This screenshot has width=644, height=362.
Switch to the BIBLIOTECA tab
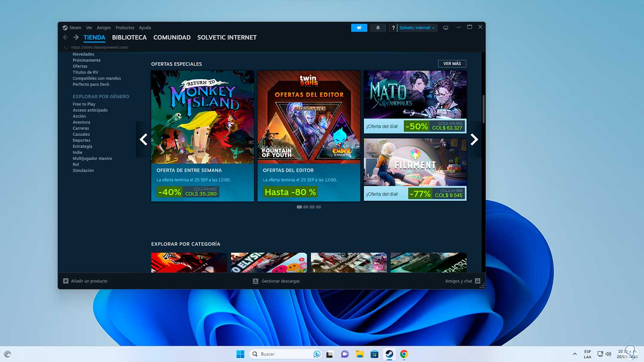point(129,37)
